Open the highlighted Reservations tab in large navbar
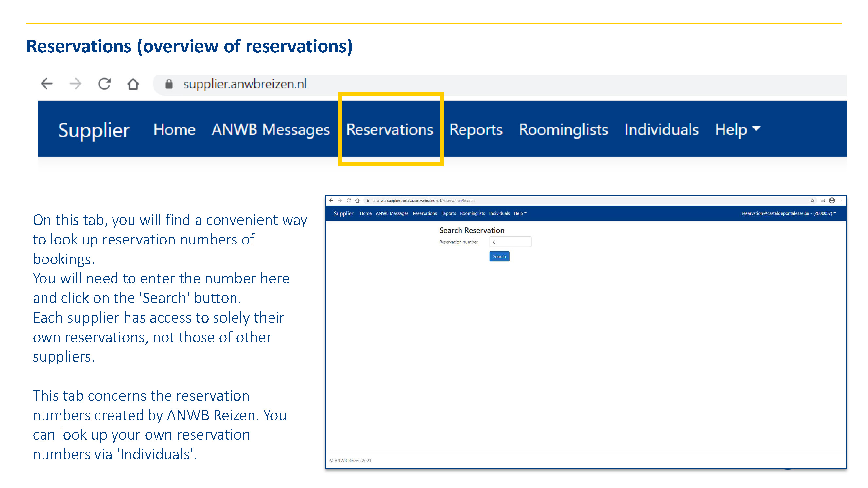Viewport: 868px width, 488px height. click(390, 130)
